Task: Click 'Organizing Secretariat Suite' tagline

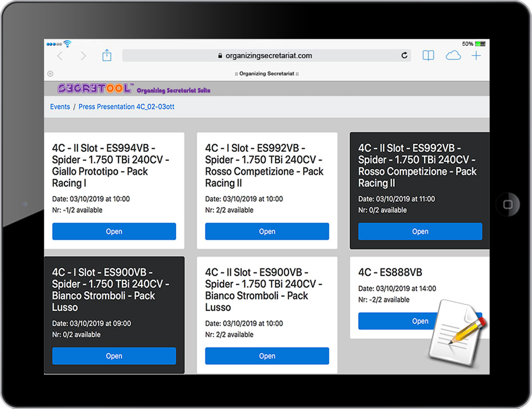Action: tap(173, 90)
